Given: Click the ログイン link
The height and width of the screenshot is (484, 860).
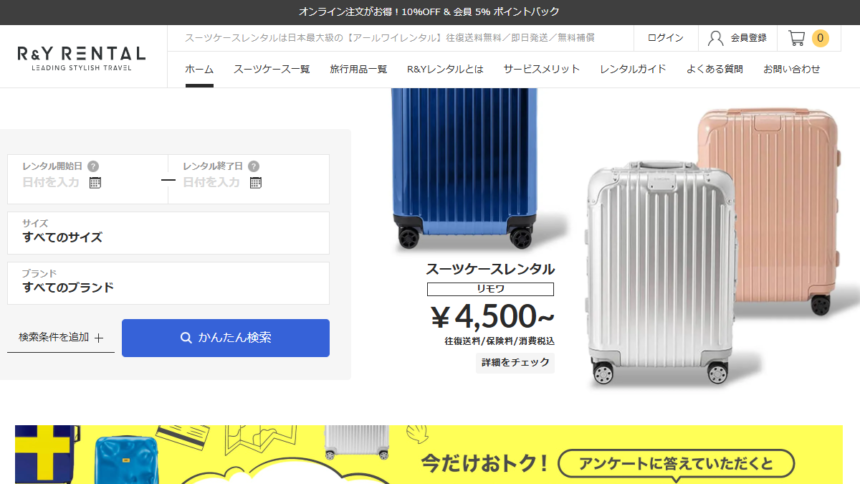Looking at the screenshot, I should point(665,38).
